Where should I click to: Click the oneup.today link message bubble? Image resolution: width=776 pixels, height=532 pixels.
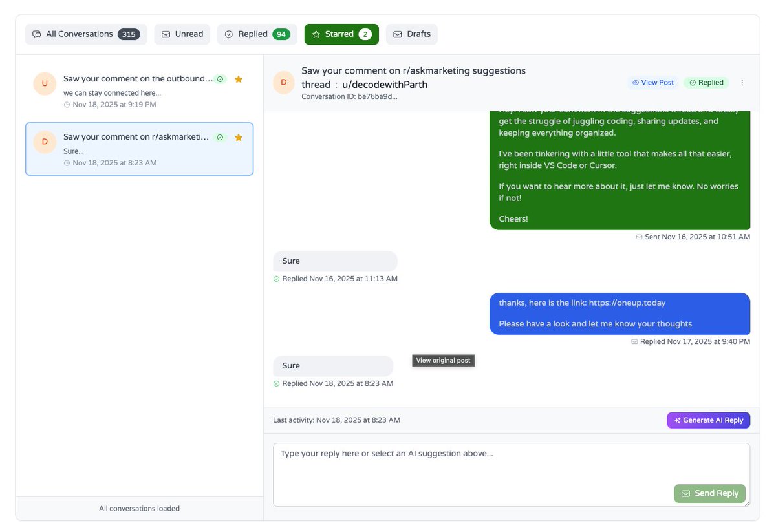tap(620, 314)
